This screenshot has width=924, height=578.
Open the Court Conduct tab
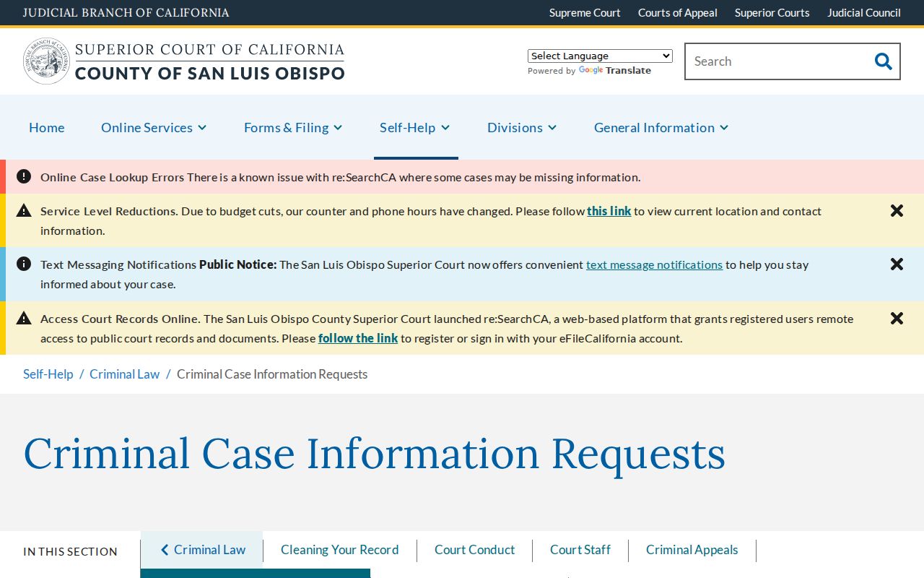[x=474, y=550]
